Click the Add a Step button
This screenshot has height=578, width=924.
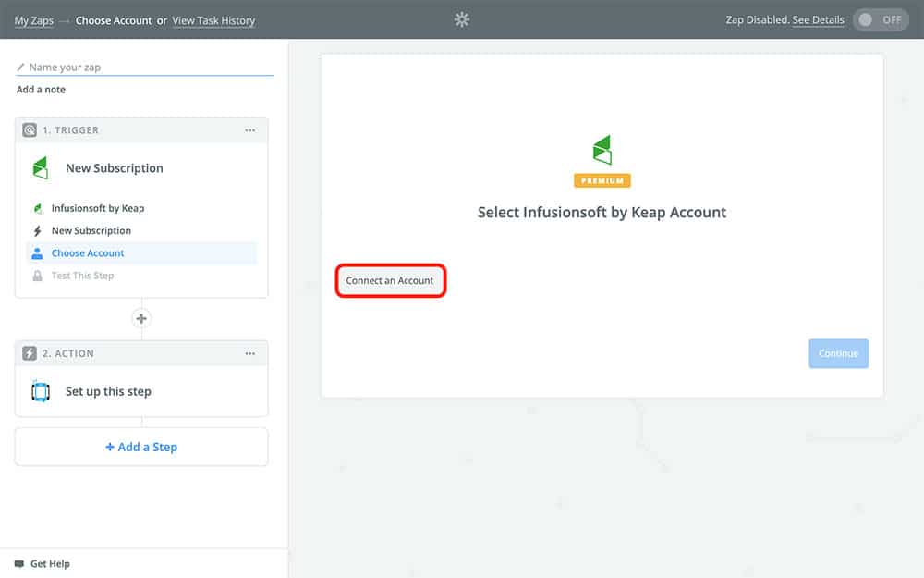pos(141,447)
